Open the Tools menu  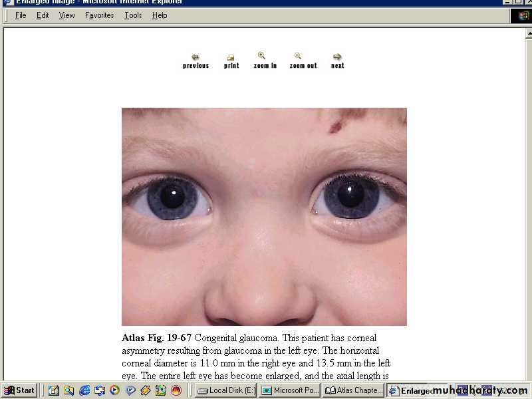pos(133,15)
